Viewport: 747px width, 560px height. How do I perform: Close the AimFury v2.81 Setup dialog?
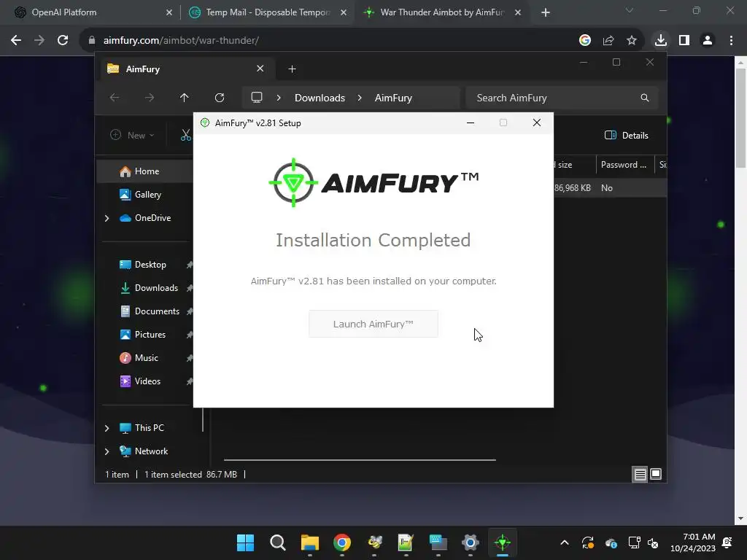[x=536, y=122]
